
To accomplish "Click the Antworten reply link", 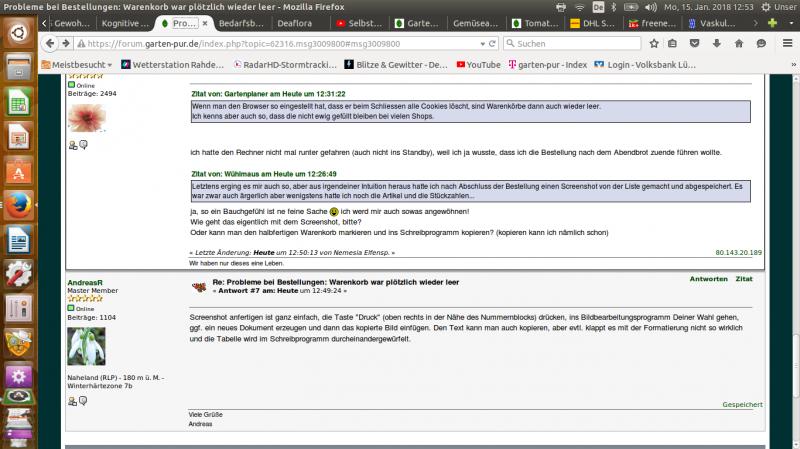I will click(708, 279).
